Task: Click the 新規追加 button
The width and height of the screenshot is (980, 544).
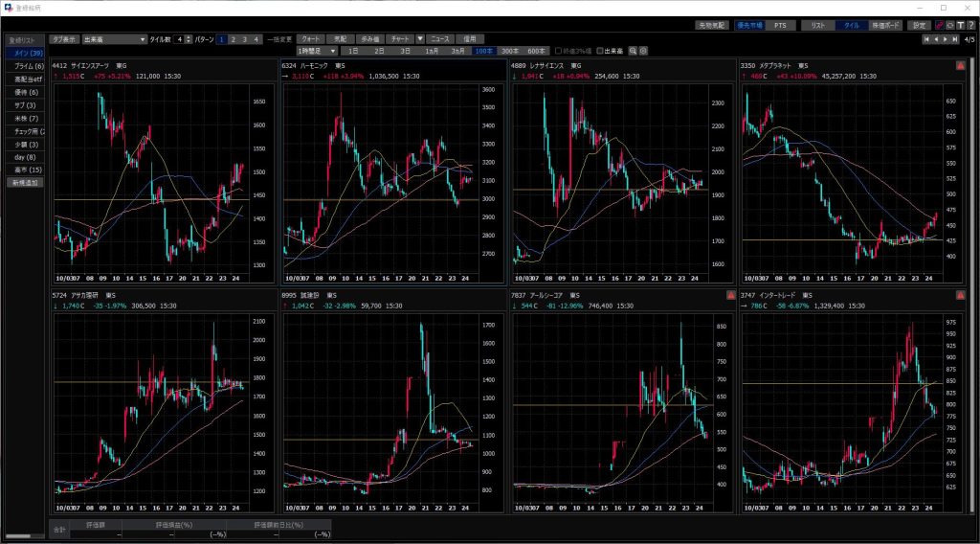Action: [x=24, y=182]
